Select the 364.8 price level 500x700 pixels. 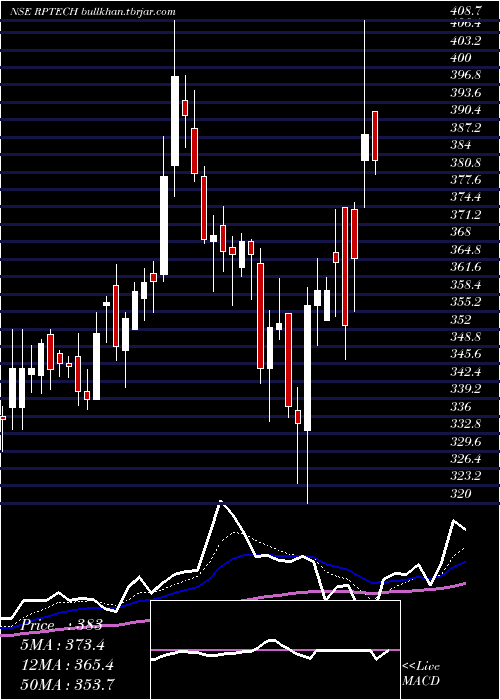click(466, 250)
